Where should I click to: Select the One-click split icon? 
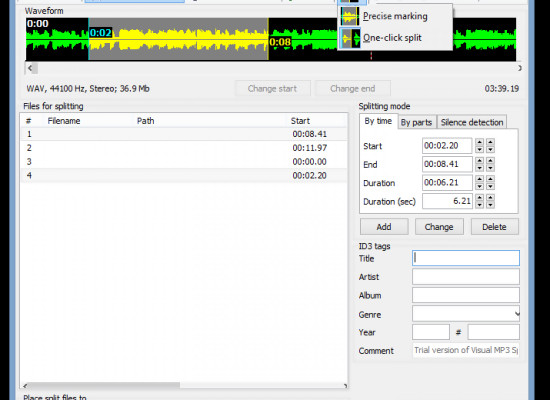350,38
